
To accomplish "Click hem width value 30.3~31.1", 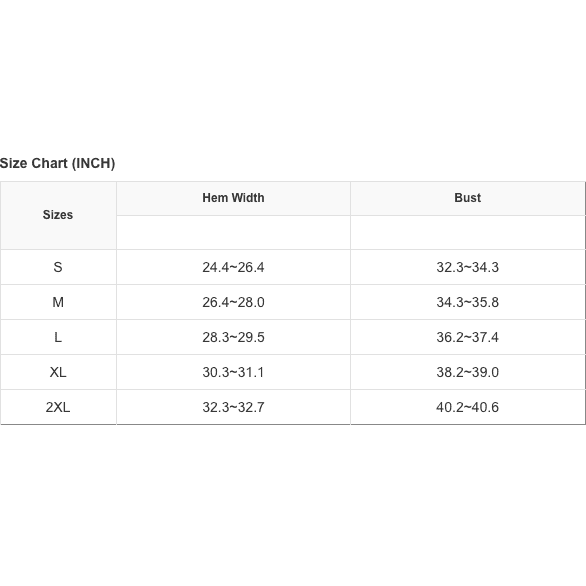I will pos(233,372).
